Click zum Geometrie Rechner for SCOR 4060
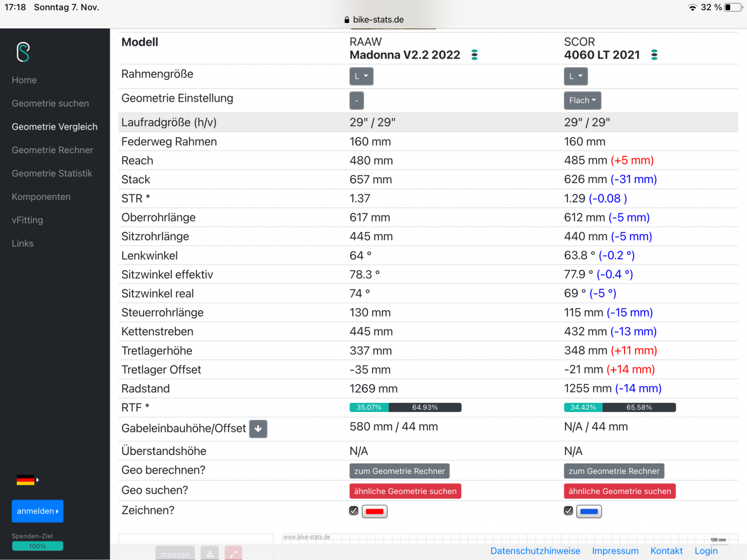This screenshot has width=747, height=560. tap(613, 471)
